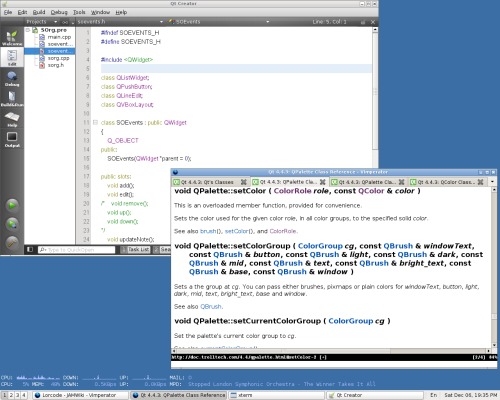Collapse the SOrg.pro project tree

coord(28,30)
